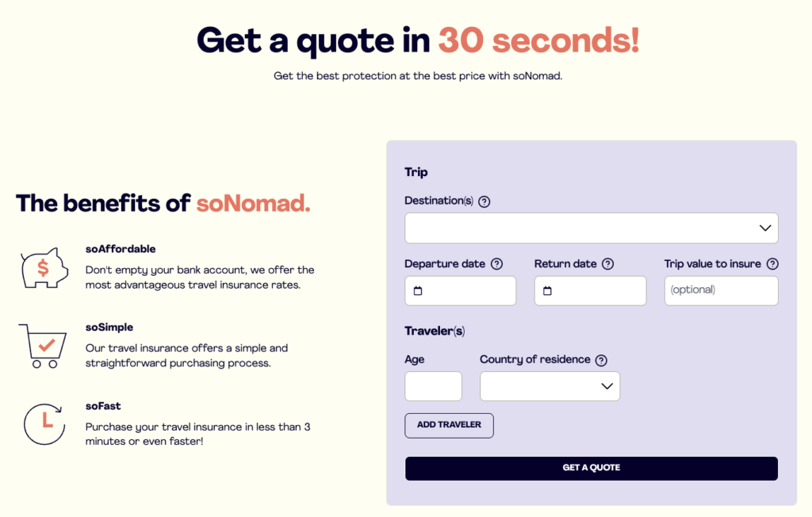Click the Destination(s) help question mark icon
The height and width of the screenshot is (517, 812).
(485, 201)
